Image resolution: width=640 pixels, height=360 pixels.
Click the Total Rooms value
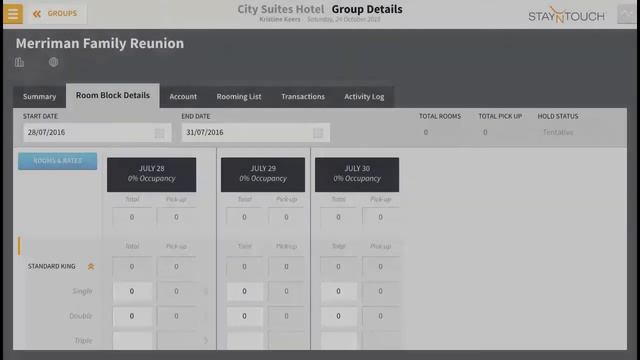click(x=426, y=132)
